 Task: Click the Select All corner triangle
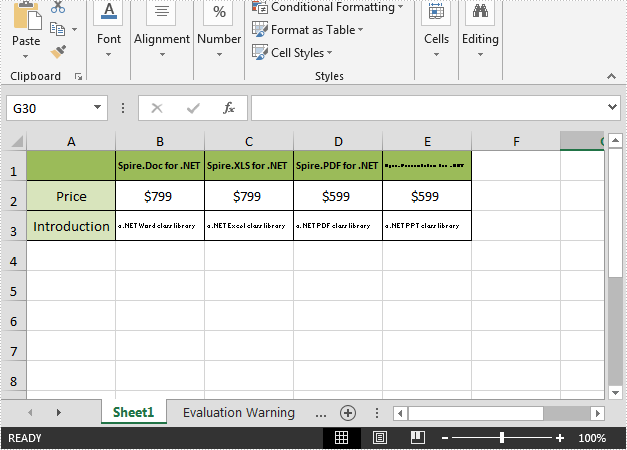pyautogui.click(x=16, y=141)
